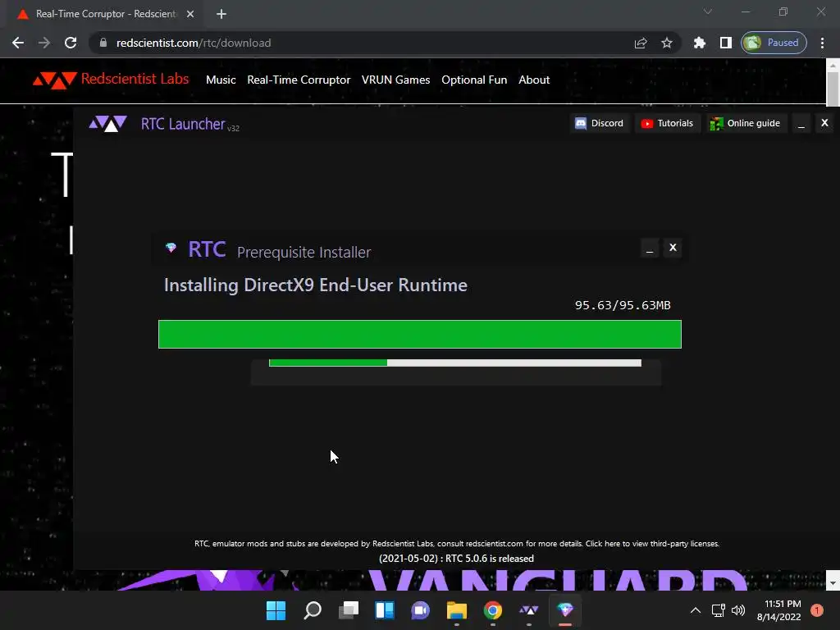Open the Tutorials YouTube button
This screenshot has height=630, width=840.
[667, 123]
